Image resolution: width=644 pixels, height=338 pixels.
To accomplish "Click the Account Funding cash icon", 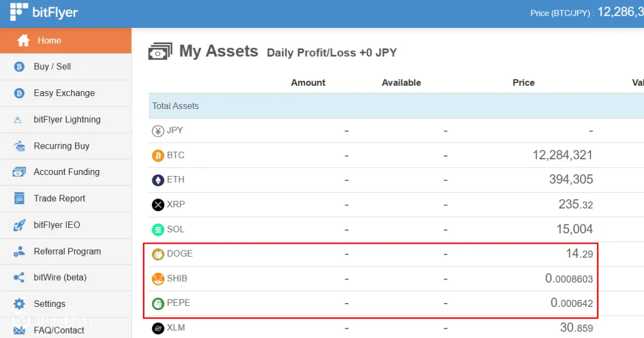I will click(19, 172).
